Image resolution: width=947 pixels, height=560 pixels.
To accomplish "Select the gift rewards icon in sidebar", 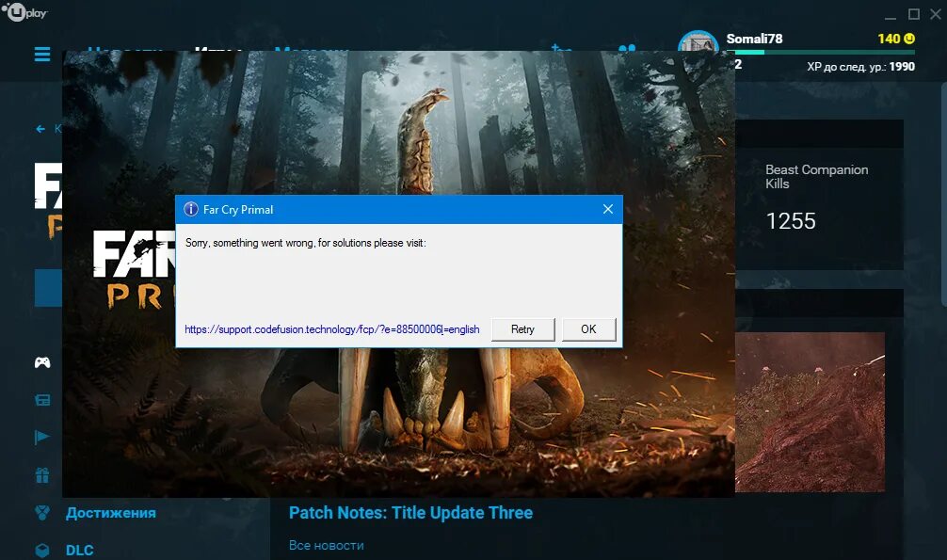I will [42, 475].
